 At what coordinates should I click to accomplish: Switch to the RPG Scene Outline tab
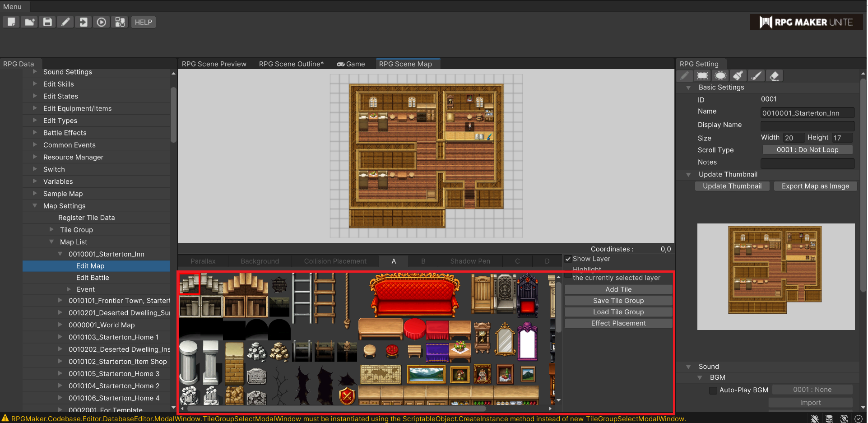tap(291, 64)
